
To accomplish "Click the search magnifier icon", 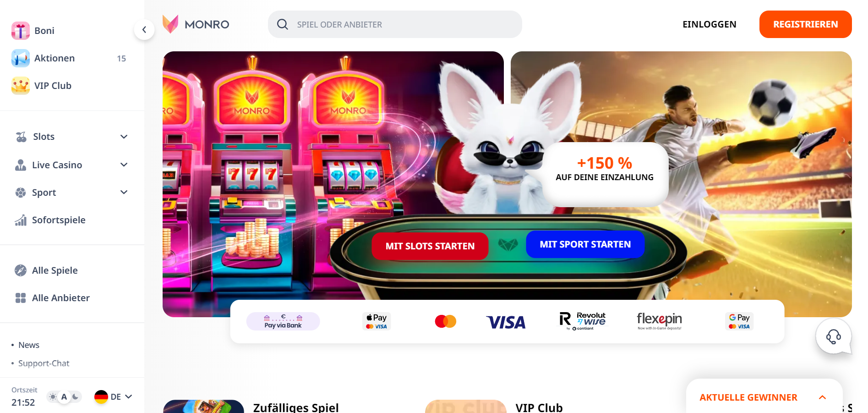I will (x=283, y=24).
